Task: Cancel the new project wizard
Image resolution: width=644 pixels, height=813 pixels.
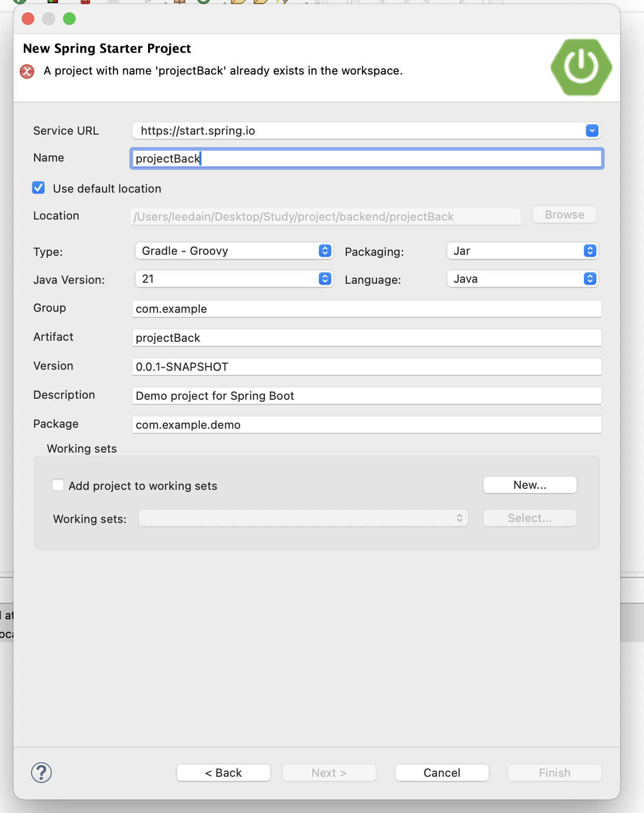Action: pyautogui.click(x=442, y=773)
